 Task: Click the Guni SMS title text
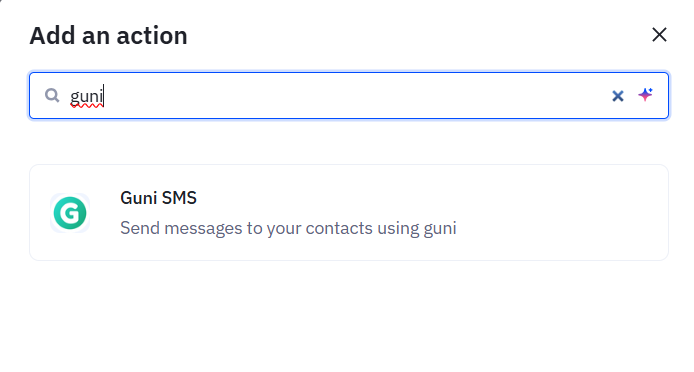158,198
